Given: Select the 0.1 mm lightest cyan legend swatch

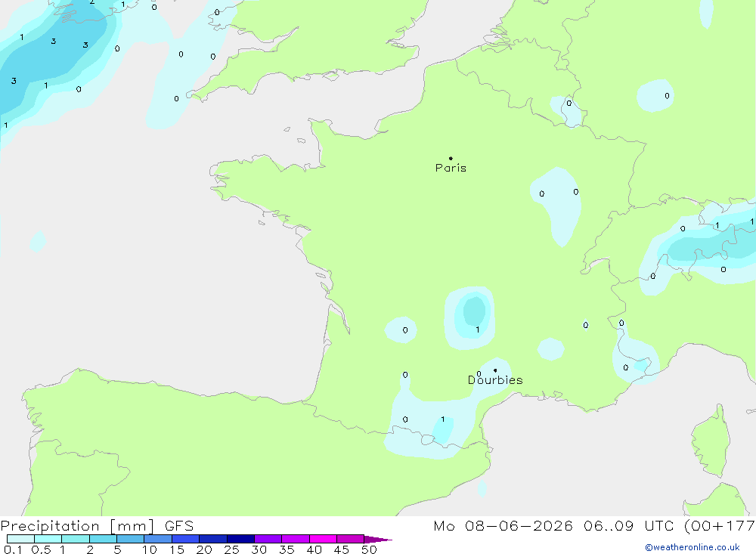Looking at the screenshot, I should [20, 539].
